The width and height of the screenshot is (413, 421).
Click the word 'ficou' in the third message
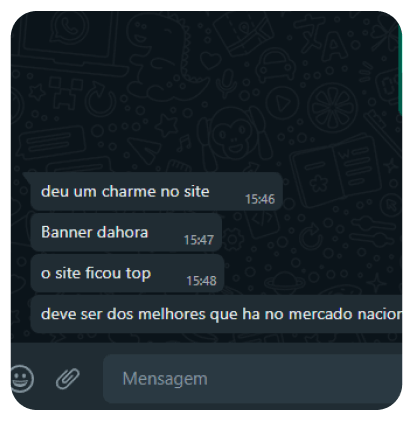tap(103, 273)
